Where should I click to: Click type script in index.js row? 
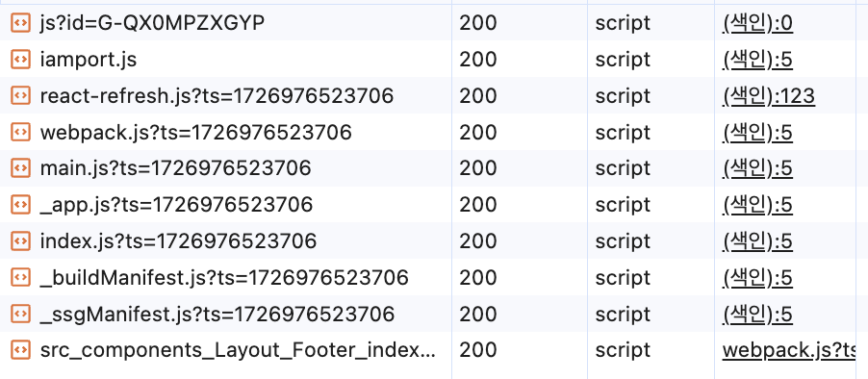(623, 241)
